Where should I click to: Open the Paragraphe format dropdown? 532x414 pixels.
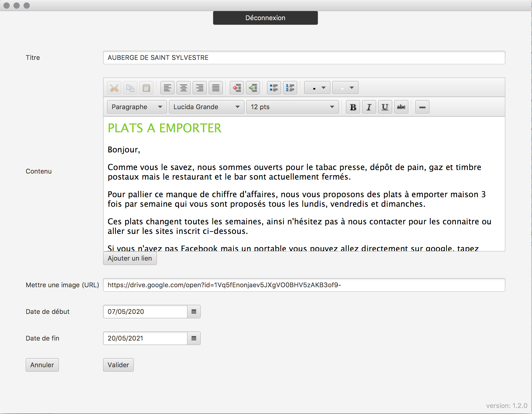click(x=137, y=107)
